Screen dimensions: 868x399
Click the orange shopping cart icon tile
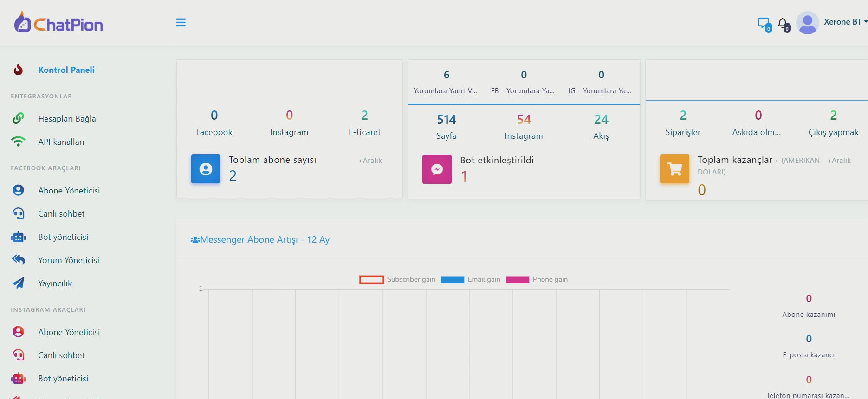[674, 169]
